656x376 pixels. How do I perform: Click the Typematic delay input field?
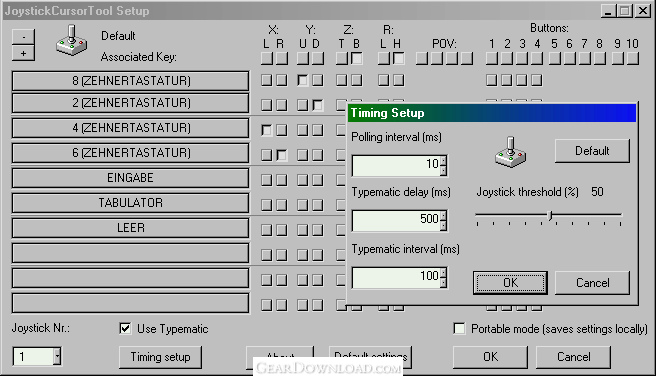point(396,220)
